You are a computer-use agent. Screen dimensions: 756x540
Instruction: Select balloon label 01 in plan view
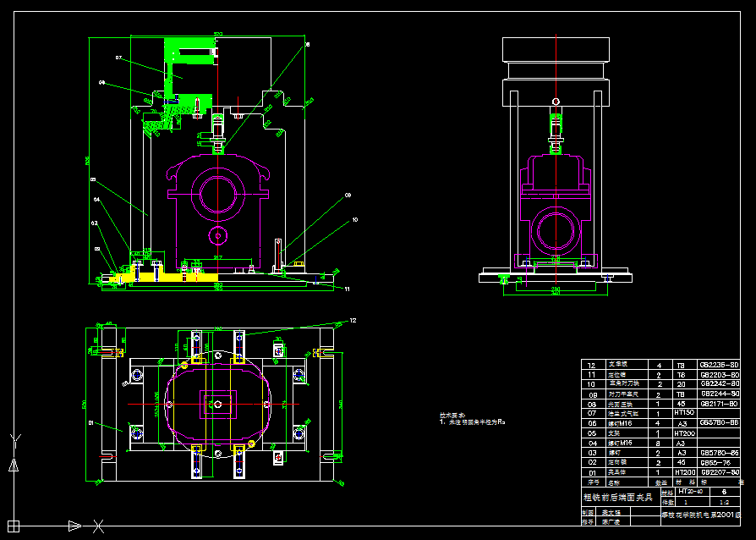(91, 422)
